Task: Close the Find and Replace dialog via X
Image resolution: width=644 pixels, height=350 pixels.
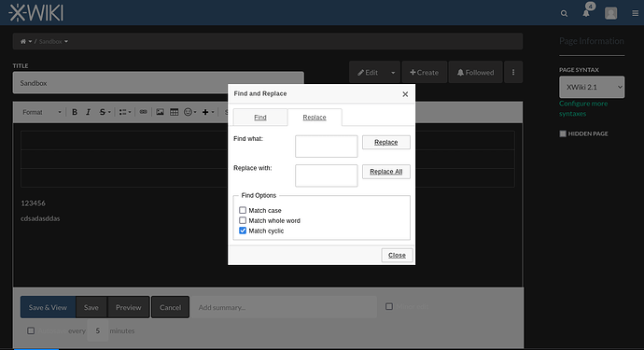Action: (x=405, y=94)
